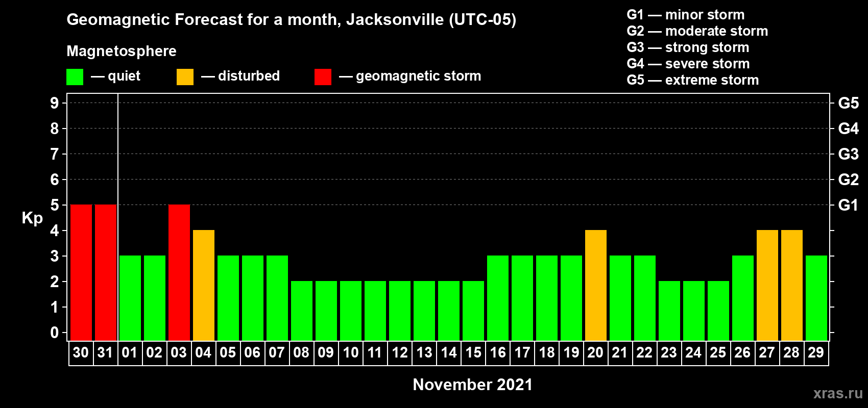
Task: Click the G4 label on right axis
Action: click(x=848, y=129)
